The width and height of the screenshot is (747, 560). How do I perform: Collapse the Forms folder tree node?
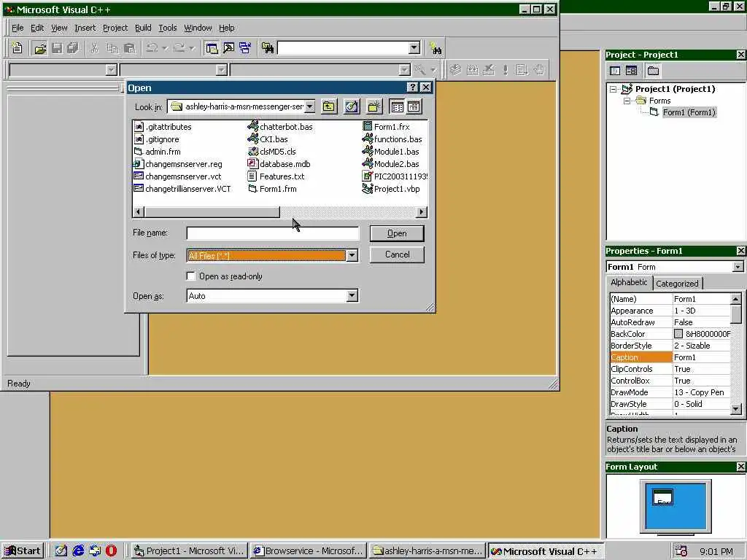(627, 101)
